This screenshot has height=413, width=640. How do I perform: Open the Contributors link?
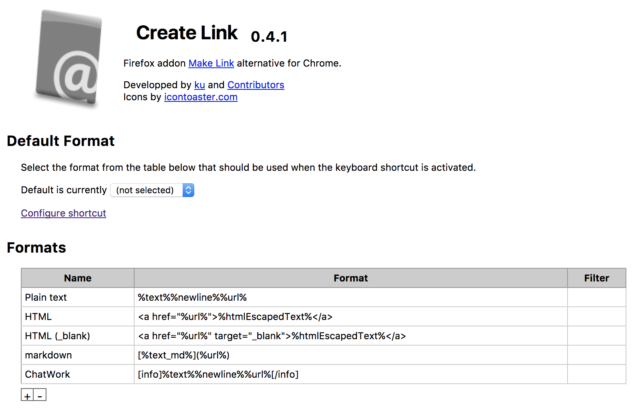pos(256,85)
